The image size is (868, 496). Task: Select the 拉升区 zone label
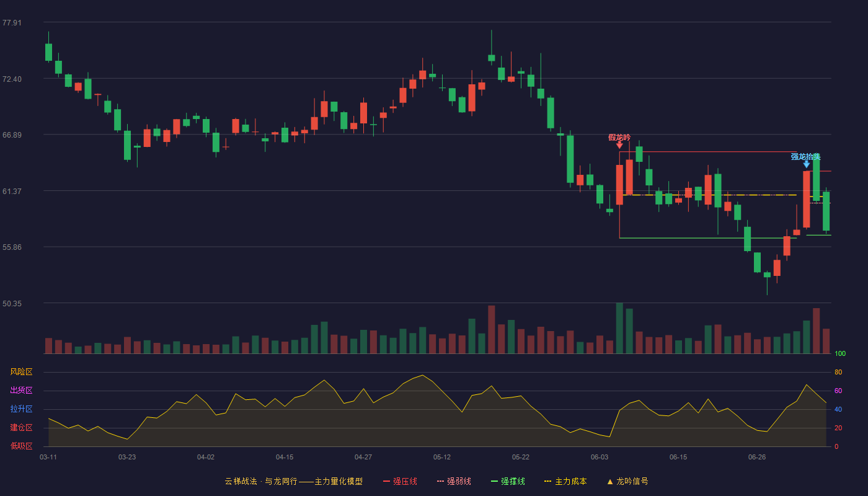coord(21,409)
